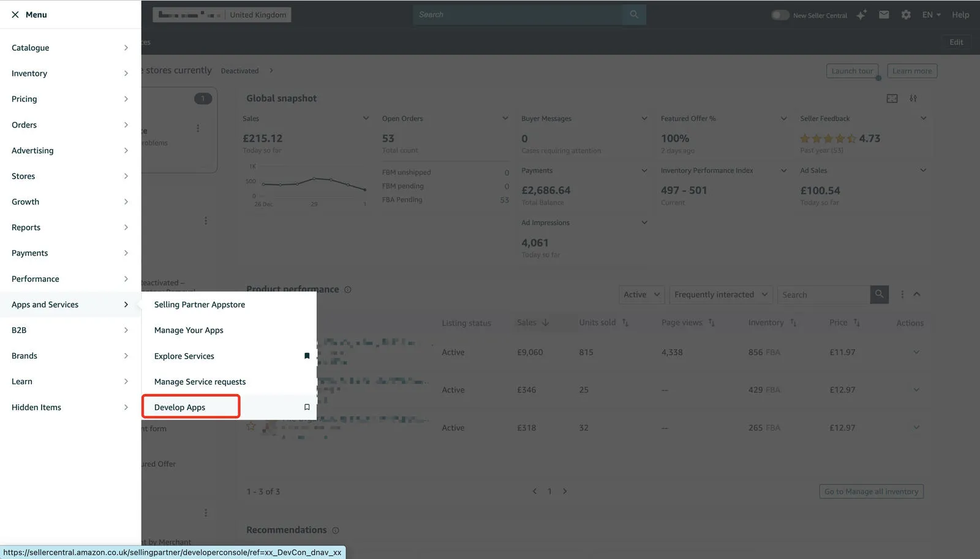The height and width of the screenshot is (559, 980).
Task: Expand the EN language dropdown
Action: coord(930,14)
